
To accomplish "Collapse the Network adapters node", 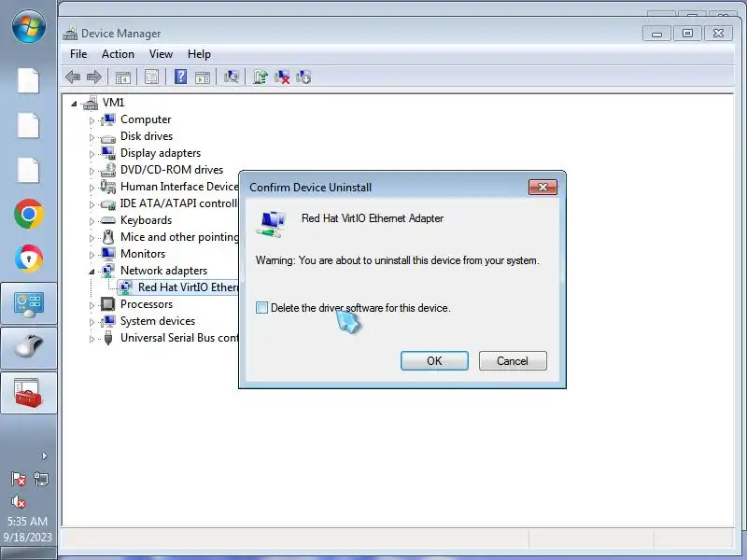I will coord(92,272).
